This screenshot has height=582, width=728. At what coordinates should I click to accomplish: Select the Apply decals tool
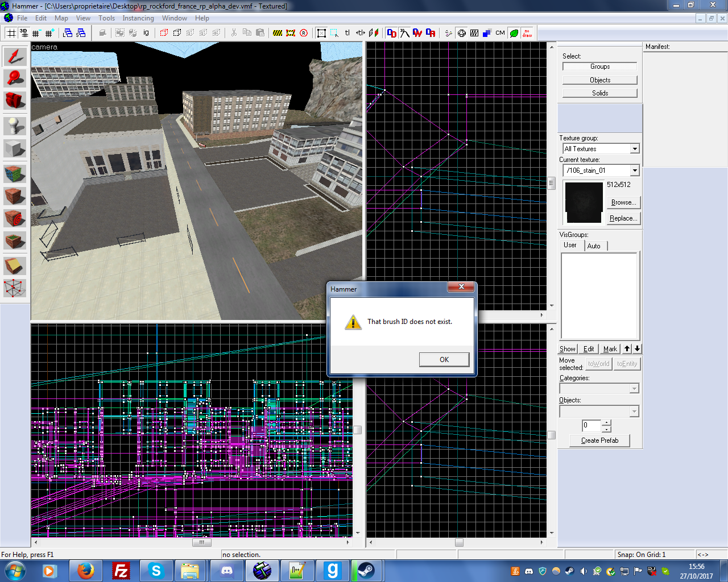click(x=15, y=218)
